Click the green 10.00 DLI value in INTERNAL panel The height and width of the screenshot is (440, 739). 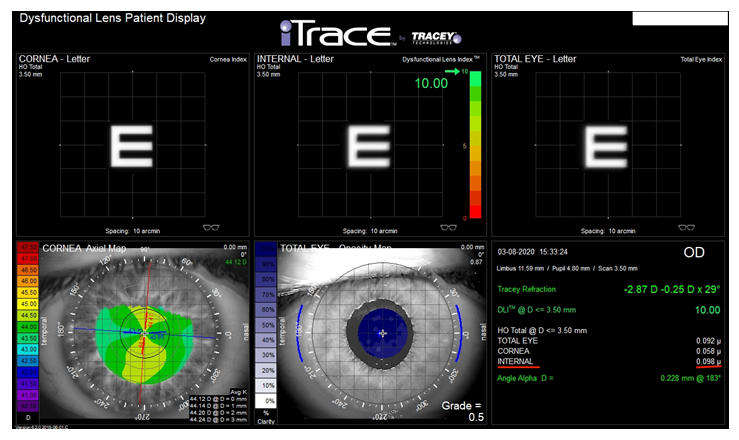click(431, 83)
